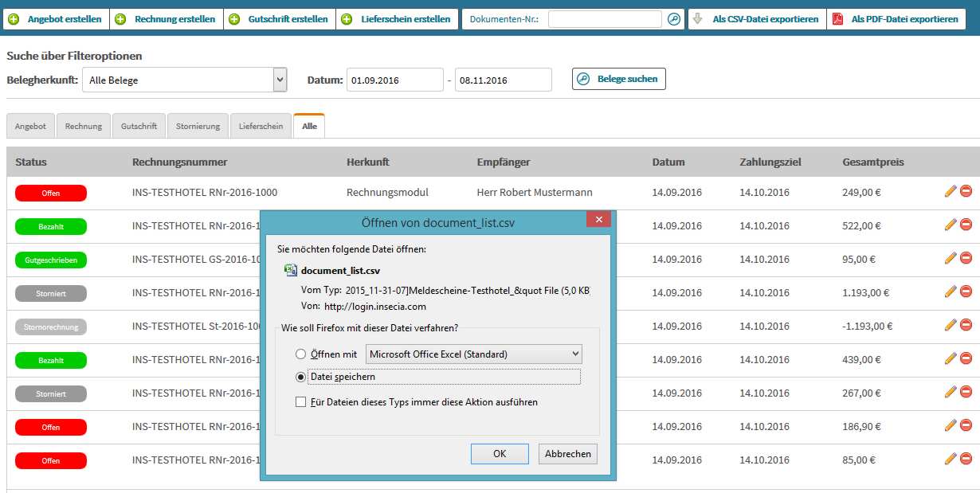980x493 pixels.
Task: Click the Rechnung erstellen button label
Action: [175, 19]
